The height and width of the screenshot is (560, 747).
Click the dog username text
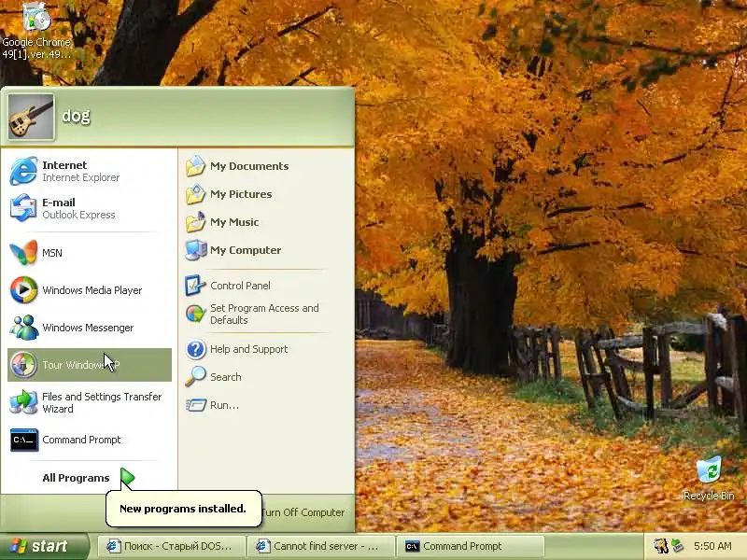76,116
